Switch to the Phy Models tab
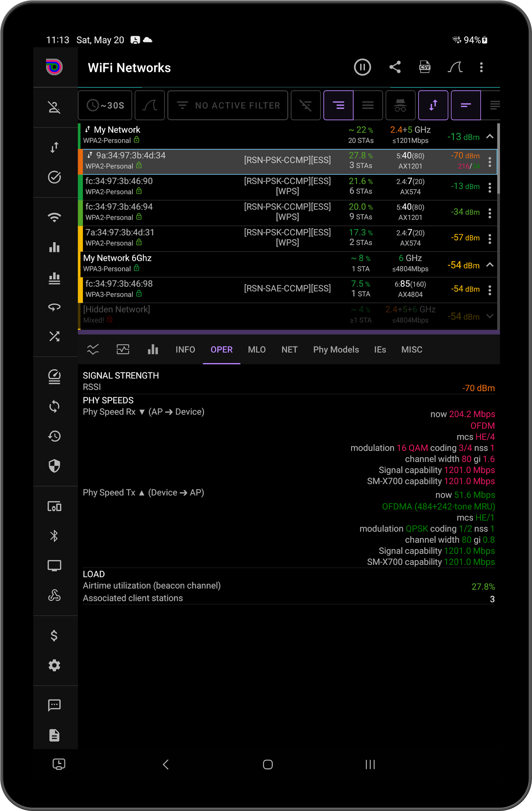Screen dimensions: 532x811 pos(336,350)
